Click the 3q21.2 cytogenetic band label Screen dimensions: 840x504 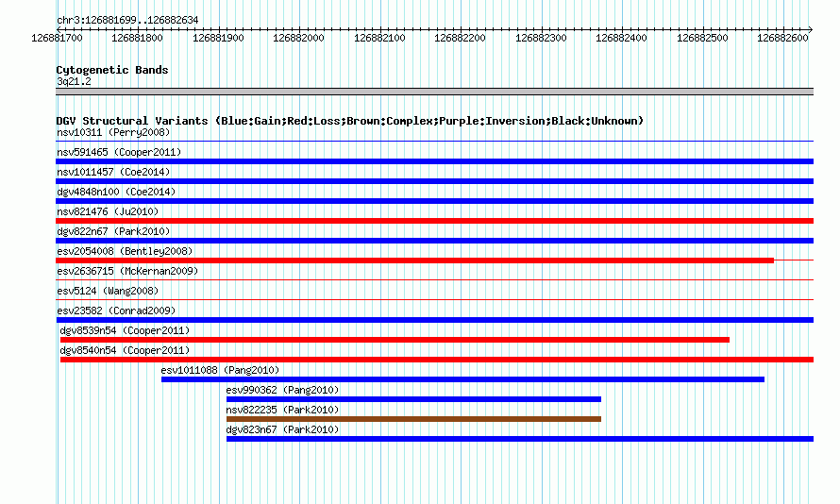click(74, 81)
